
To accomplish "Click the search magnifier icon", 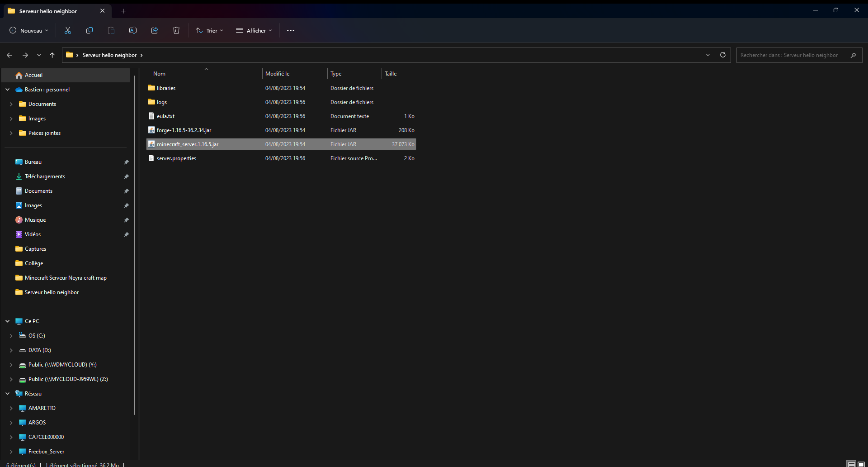I will pyautogui.click(x=854, y=55).
